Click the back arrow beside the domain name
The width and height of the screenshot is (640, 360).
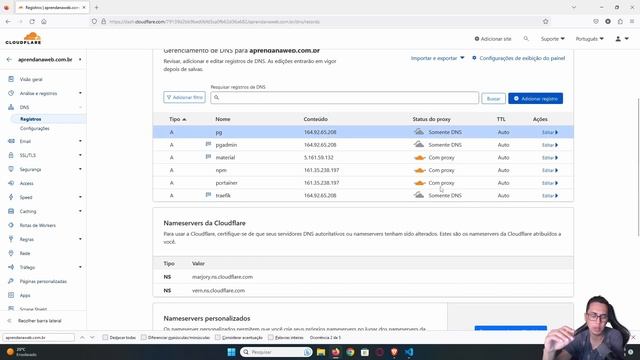tap(9, 60)
